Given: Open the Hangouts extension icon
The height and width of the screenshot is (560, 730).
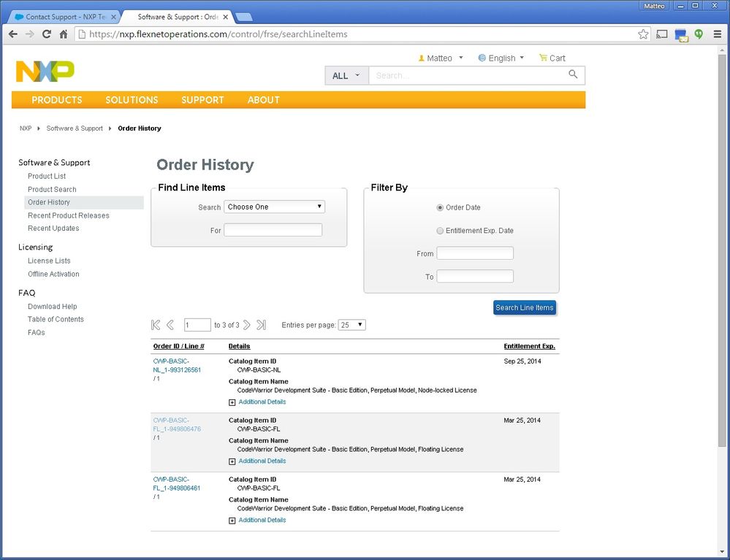Looking at the screenshot, I should tap(699, 34).
